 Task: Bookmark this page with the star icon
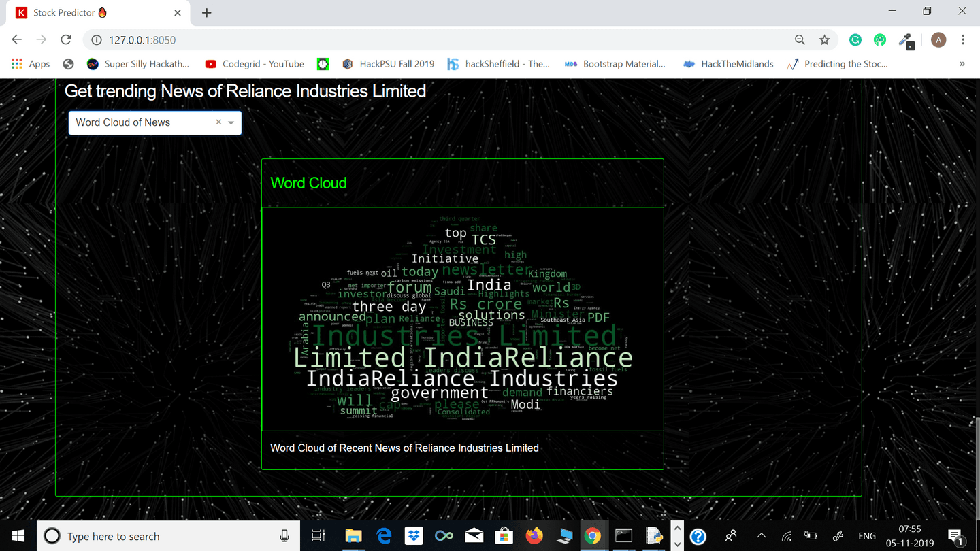(x=825, y=40)
